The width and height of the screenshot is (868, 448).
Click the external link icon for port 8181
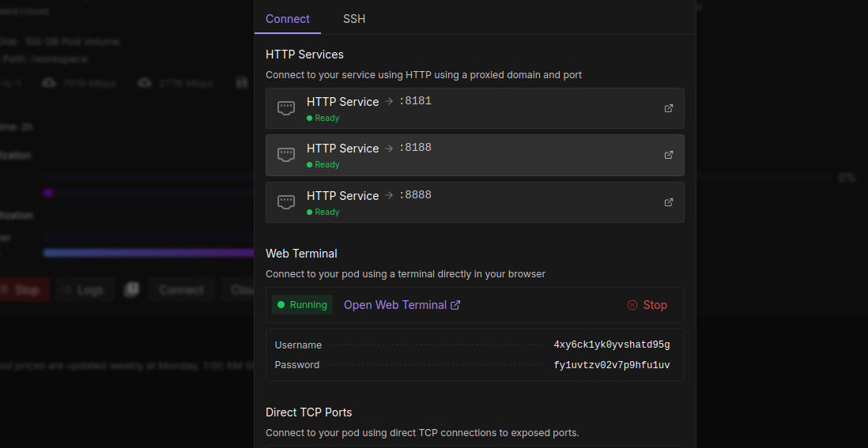(x=668, y=108)
